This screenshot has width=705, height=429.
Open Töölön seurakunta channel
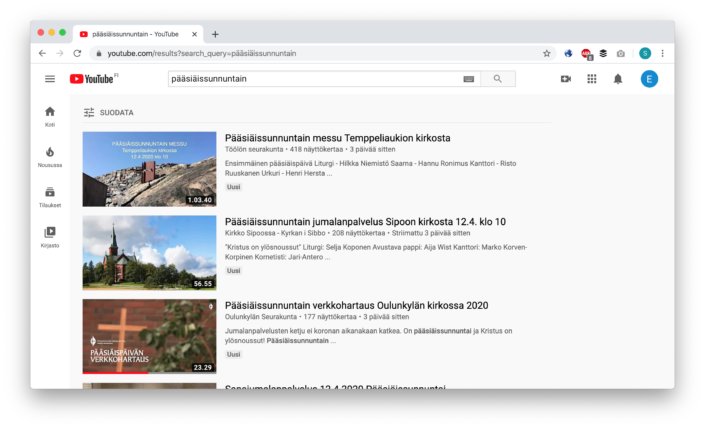point(254,149)
